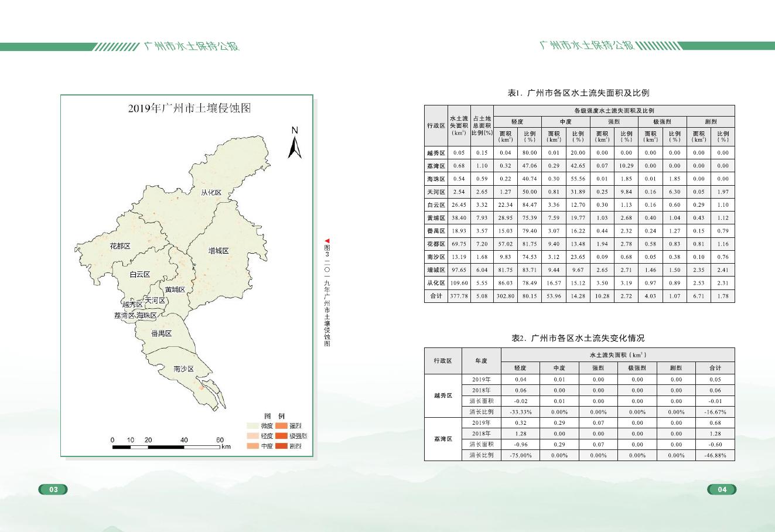Click the north arrow on the erosion map

(295, 142)
